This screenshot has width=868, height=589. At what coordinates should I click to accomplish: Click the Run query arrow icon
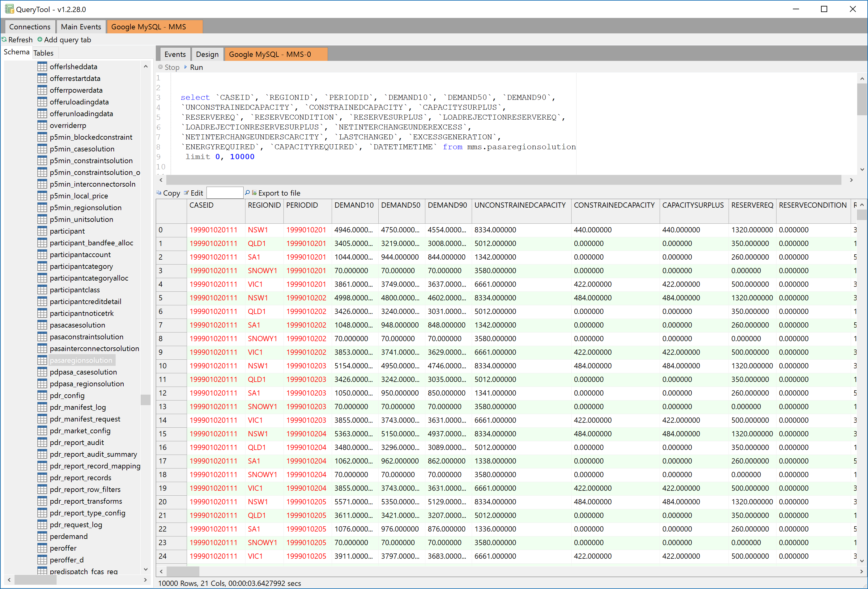tap(186, 67)
